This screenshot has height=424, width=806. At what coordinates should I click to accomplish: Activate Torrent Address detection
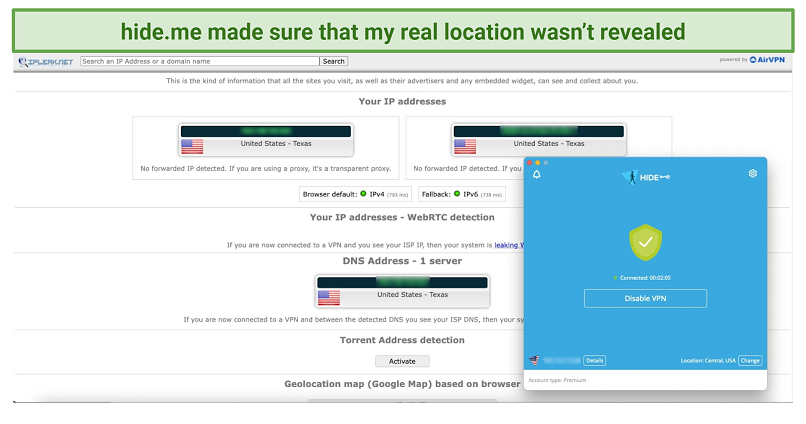pyautogui.click(x=402, y=361)
